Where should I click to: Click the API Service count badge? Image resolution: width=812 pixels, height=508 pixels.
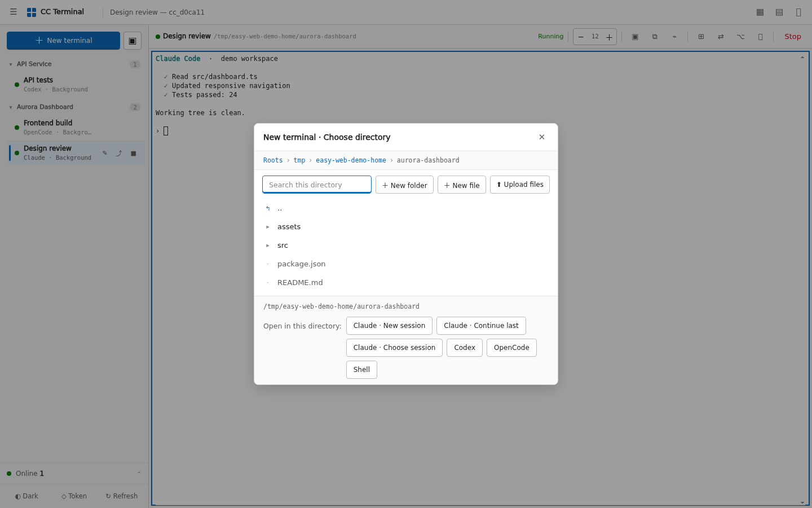[135, 64]
